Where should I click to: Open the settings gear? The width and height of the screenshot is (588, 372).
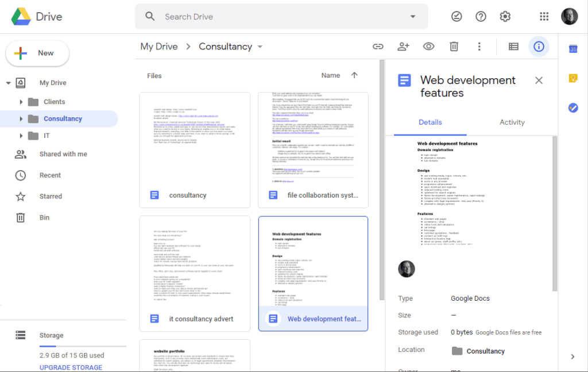[x=505, y=17]
